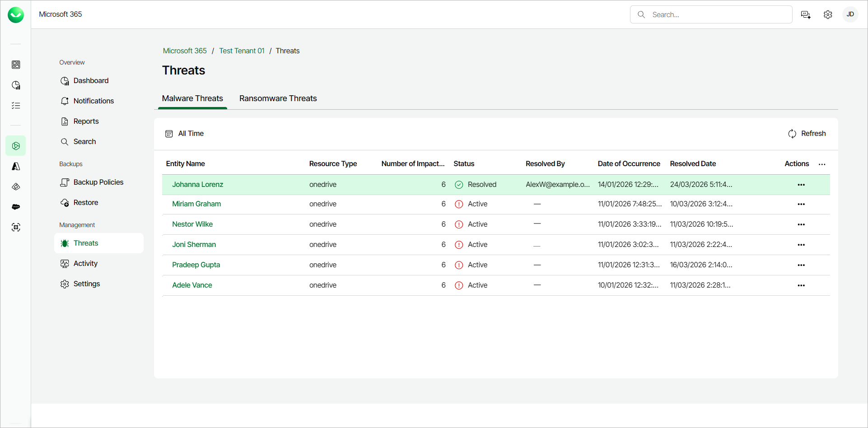Click the JD user avatar in the top right

tap(850, 14)
